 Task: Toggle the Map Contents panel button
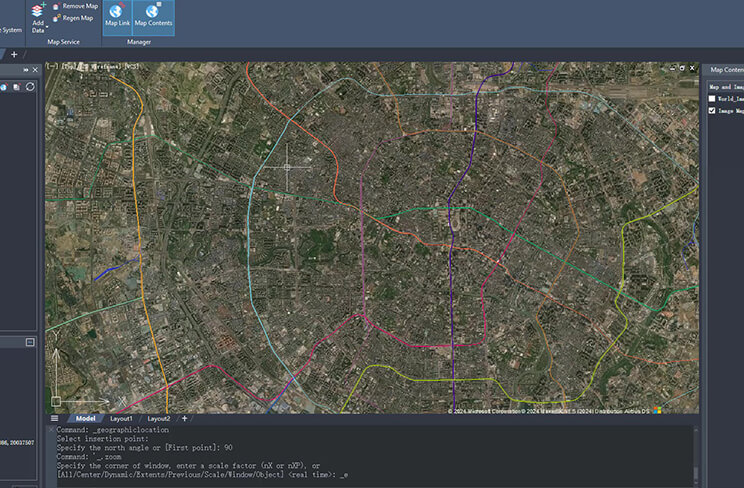153,15
